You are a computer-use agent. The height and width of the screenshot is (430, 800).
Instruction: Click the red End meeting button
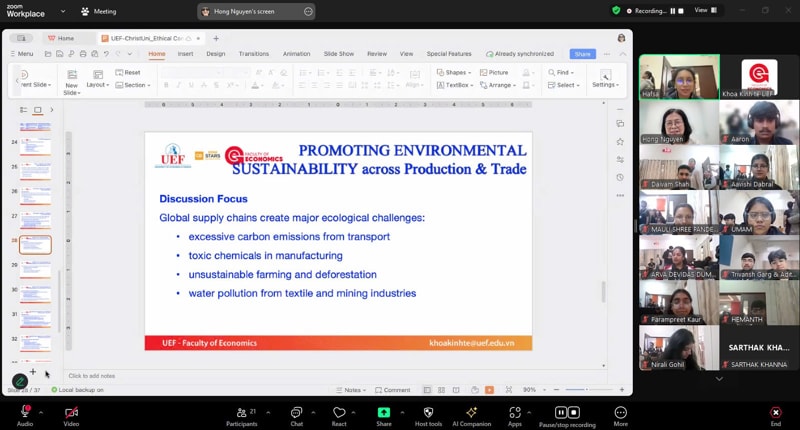(775, 412)
